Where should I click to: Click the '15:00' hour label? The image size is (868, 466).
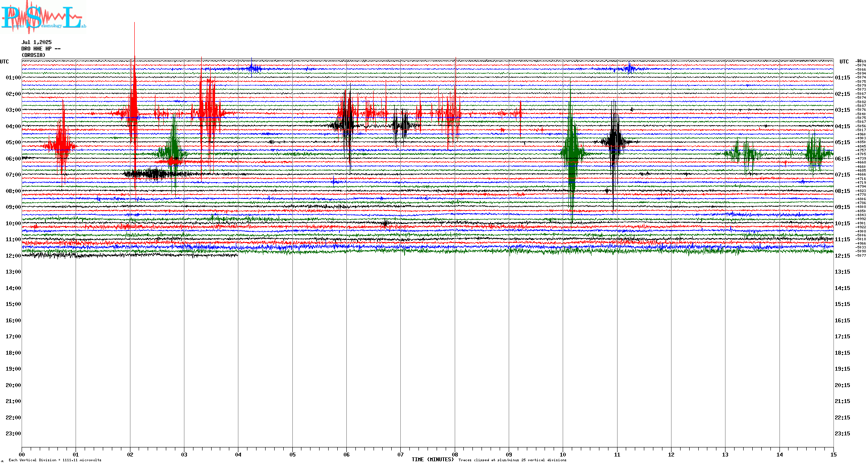point(13,304)
